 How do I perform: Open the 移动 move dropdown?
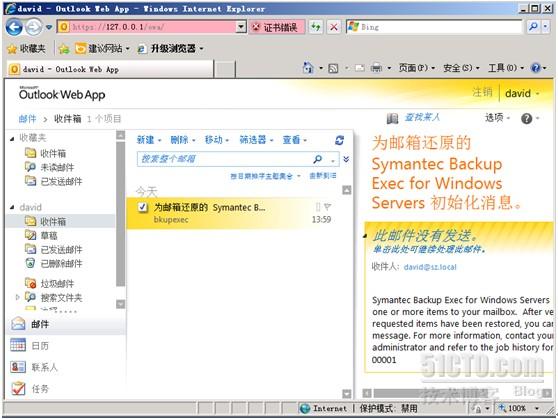pos(217,140)
